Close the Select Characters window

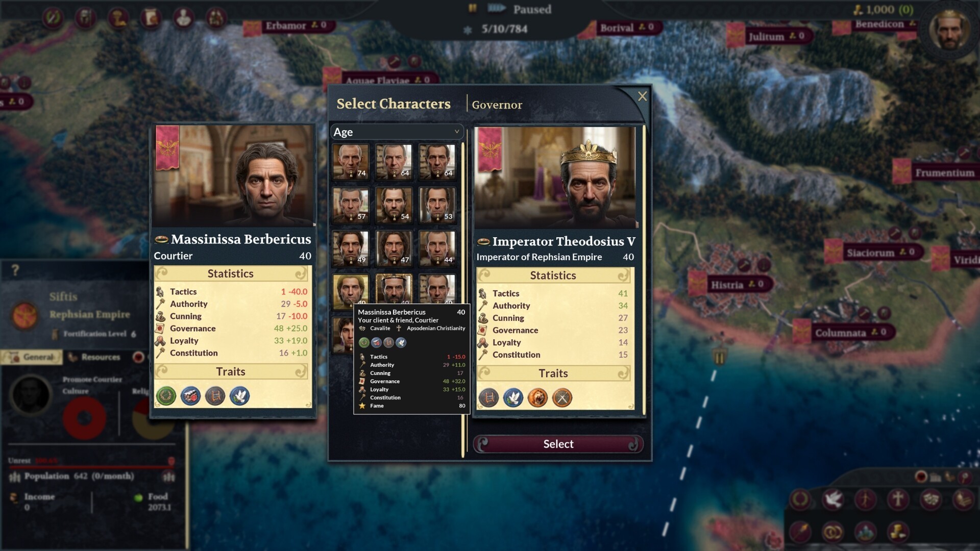(x=642, y=96)
